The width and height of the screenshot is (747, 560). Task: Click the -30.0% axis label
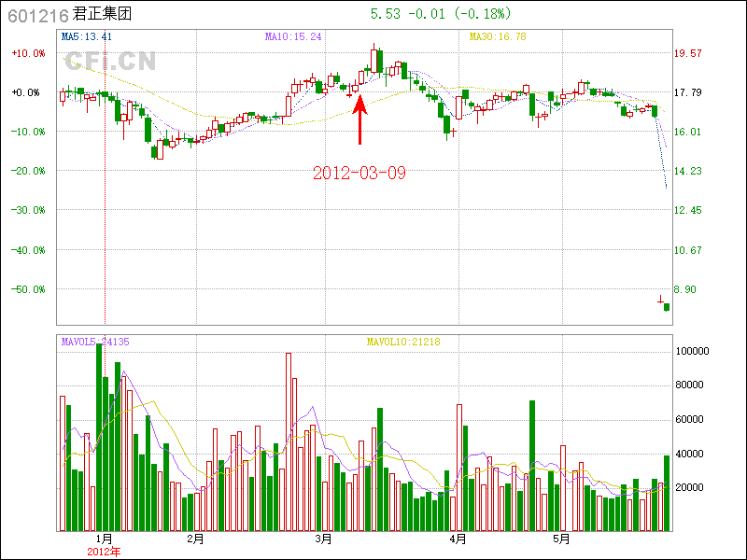29,210
